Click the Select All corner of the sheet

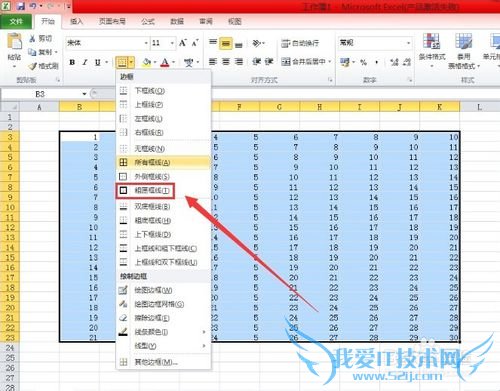(x=10, y=107)
